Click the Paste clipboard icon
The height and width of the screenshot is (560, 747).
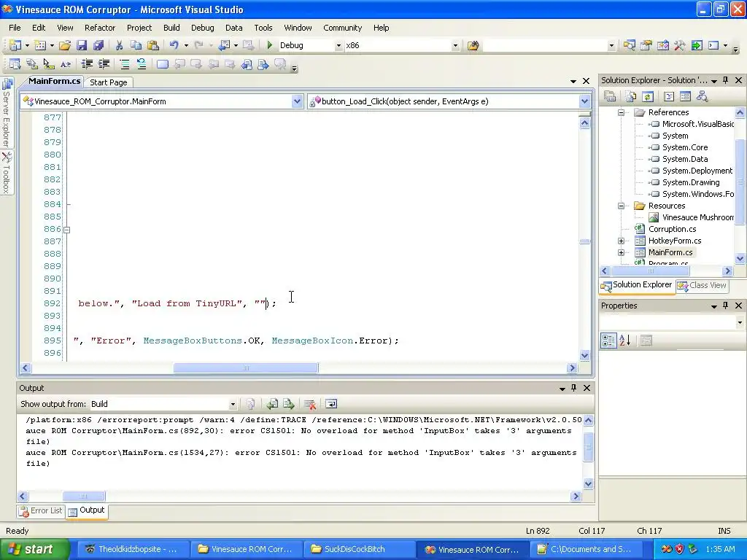[x=153, y=45]
